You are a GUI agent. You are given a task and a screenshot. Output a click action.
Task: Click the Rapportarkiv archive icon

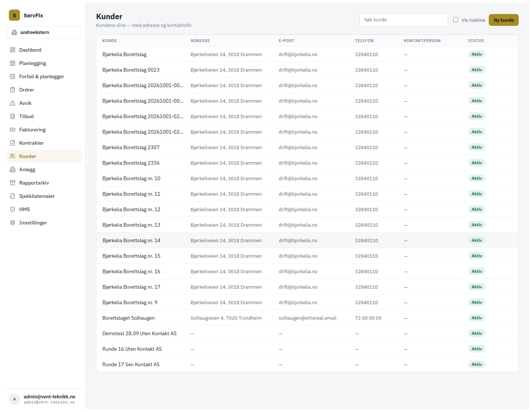click(x=13, y=183)
